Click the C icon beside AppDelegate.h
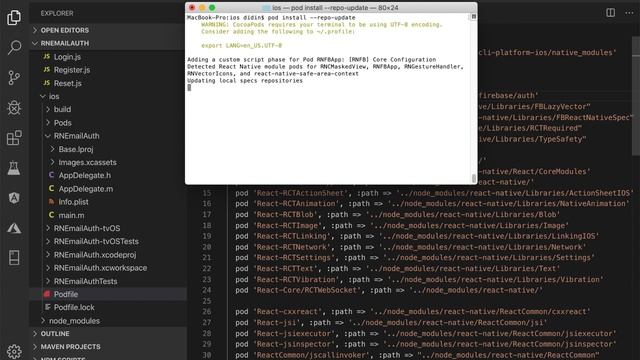This screenshot has width=640, height=360. pos(51,175)
